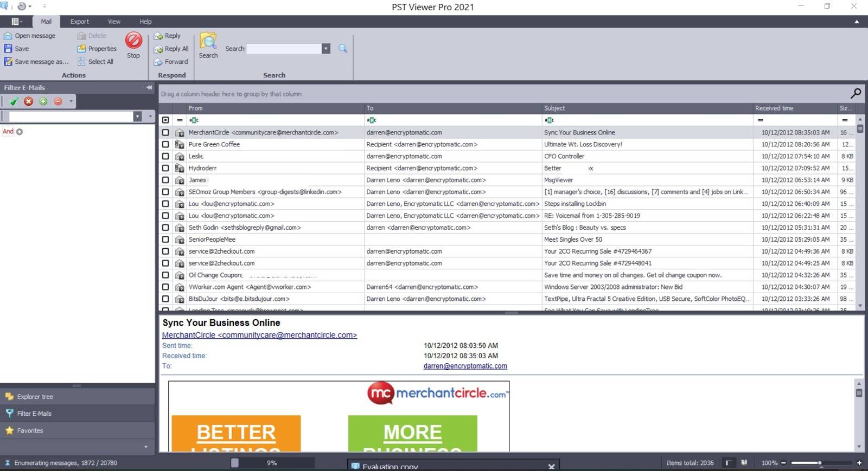Open the View ribbon tab
Image resolution: width=868 pixels, height=471 pixels.
coord(114,22)
